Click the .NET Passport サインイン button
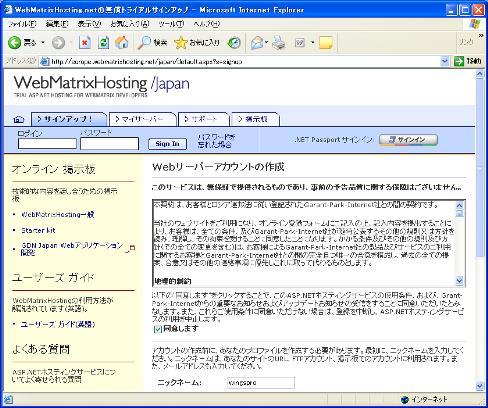This screenshot has height=408, width=488. (408, 140)
